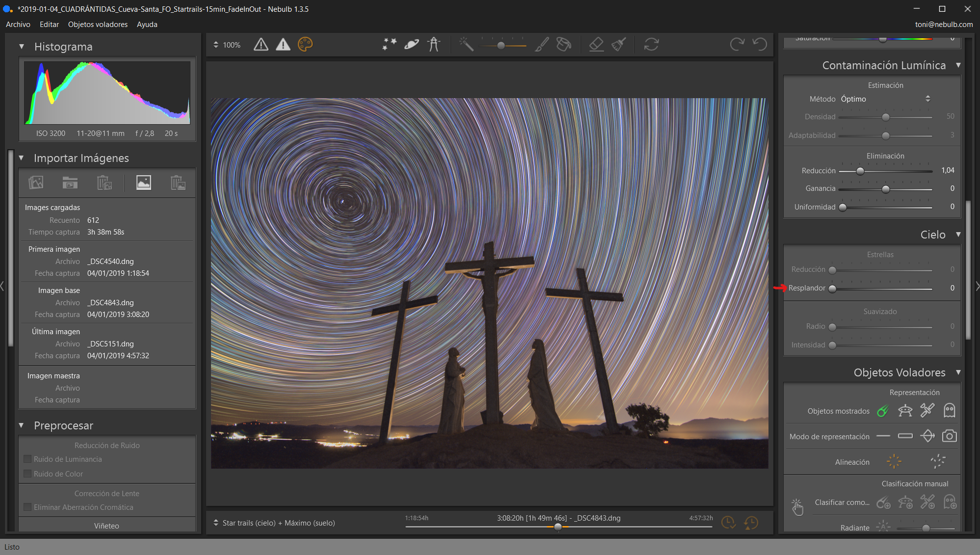Click the hand pointer manual classification icon
This screenshot has width=980, height=555.
(x=797, y=507)
